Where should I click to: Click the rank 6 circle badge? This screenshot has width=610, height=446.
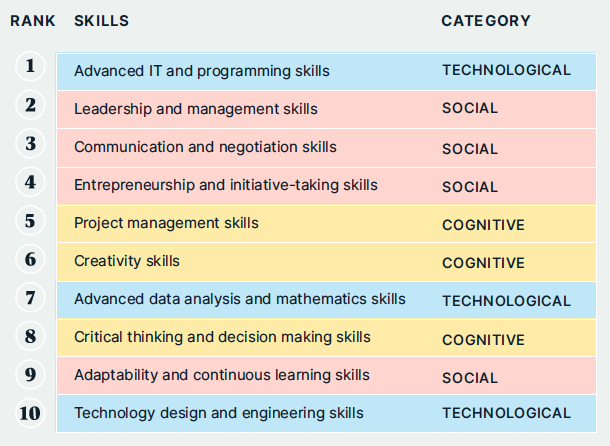click(30, 259)
